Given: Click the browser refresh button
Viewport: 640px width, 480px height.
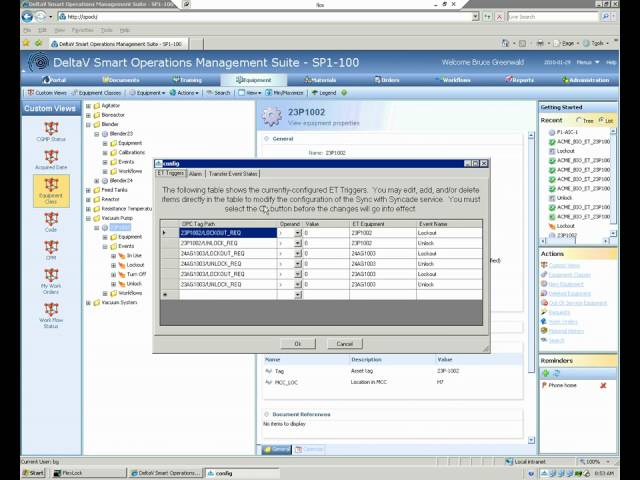Looking at the screenshot, I should point(487,17).
